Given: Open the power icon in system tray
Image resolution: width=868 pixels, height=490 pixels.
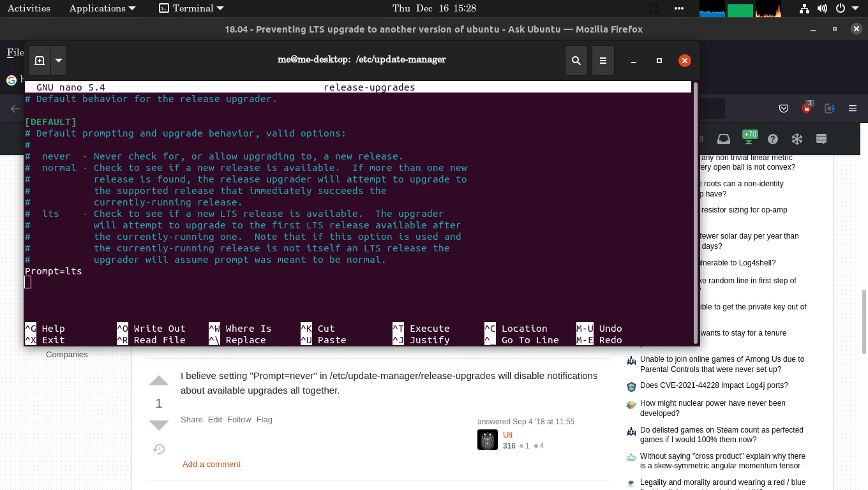Looking at the screenshot, I should (840, 8).
